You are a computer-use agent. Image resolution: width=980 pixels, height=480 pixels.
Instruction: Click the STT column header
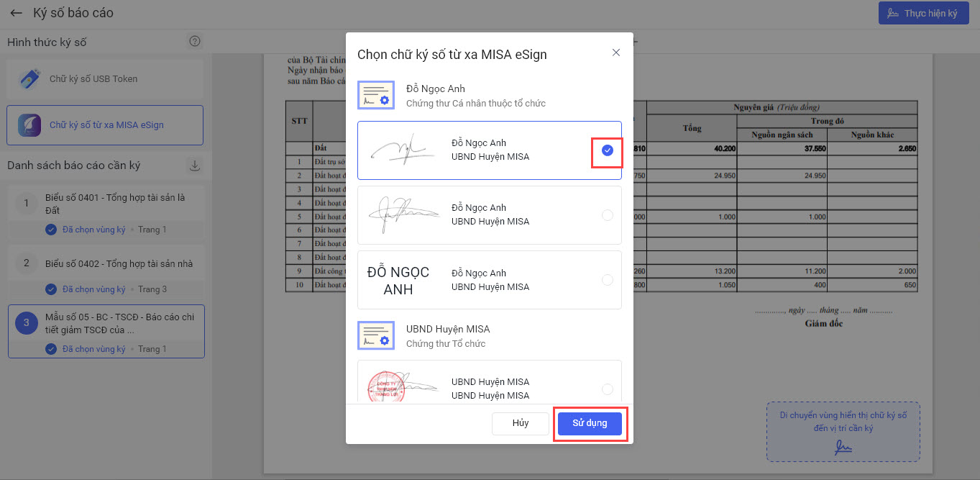(x=299, y=121)
